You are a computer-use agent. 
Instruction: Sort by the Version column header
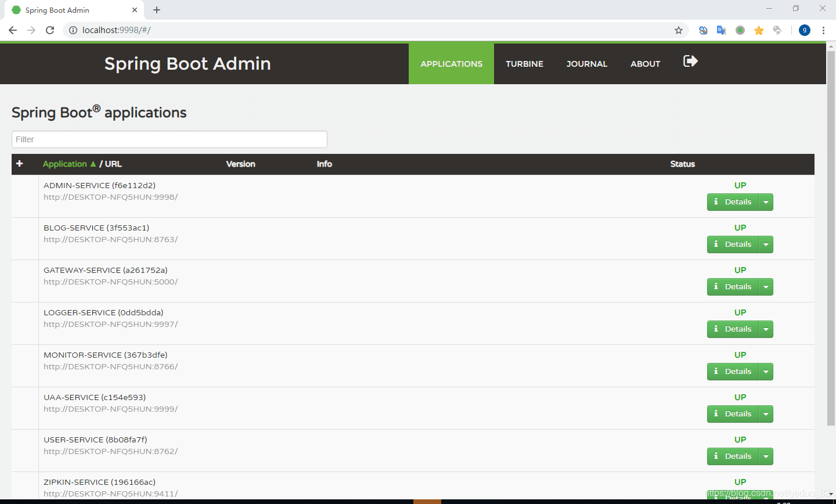click(x=240, y=164)
